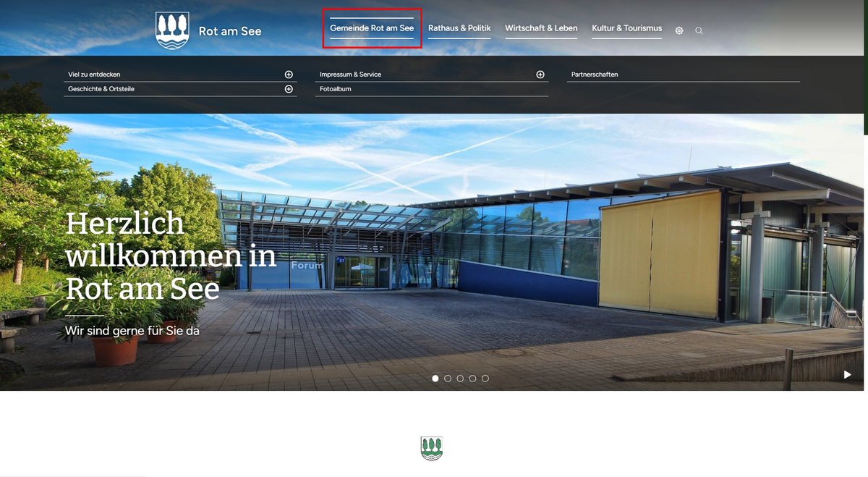Click the small green crest below the slider
Image resolution: width=868 pixels, height=477 pixels.
point(432,449)
